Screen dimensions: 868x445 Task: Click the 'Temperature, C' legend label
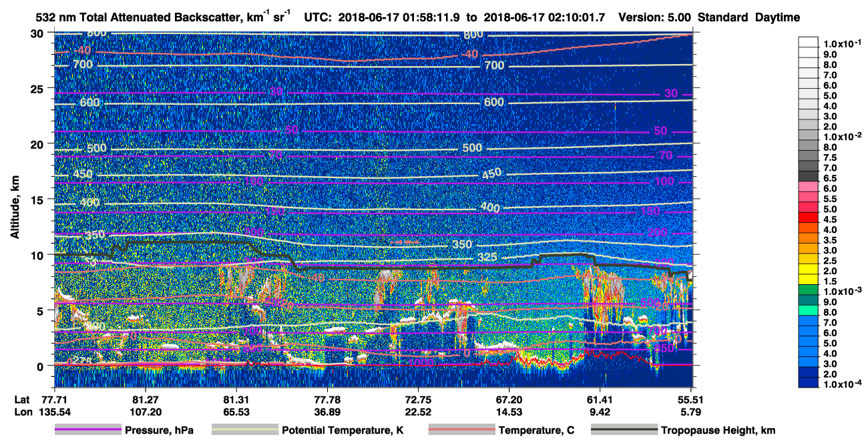[536, 430]
